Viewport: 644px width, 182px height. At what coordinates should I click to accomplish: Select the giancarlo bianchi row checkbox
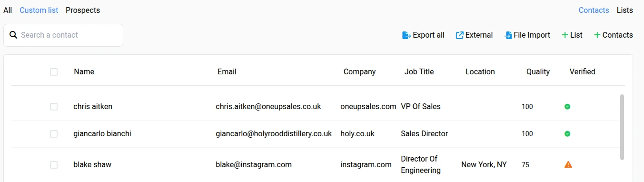point(54,134)
